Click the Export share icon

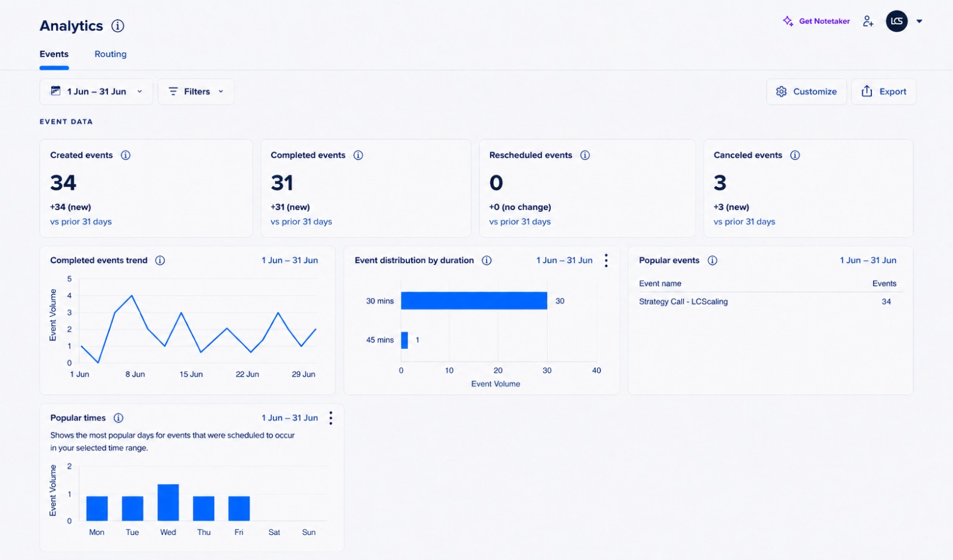coord(867,91)
